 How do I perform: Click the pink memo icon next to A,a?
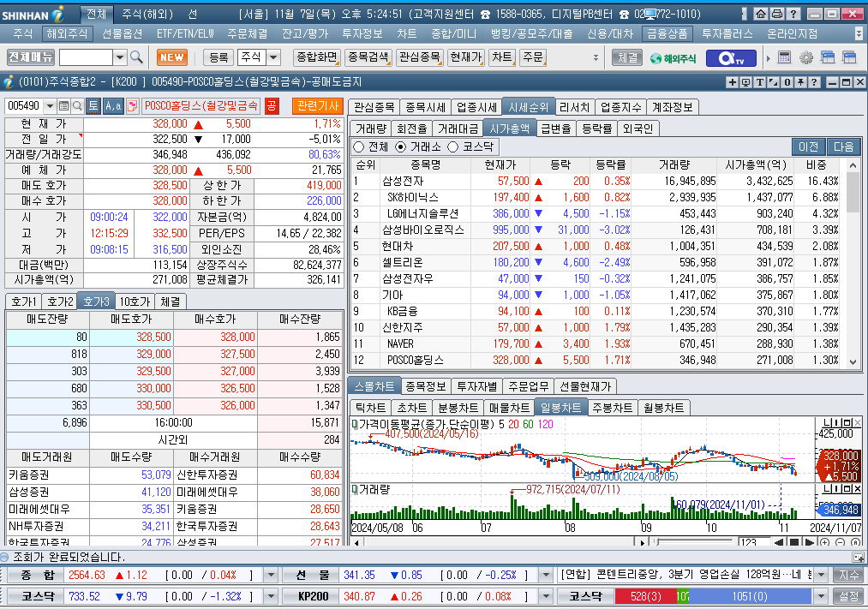coord(132,105)
